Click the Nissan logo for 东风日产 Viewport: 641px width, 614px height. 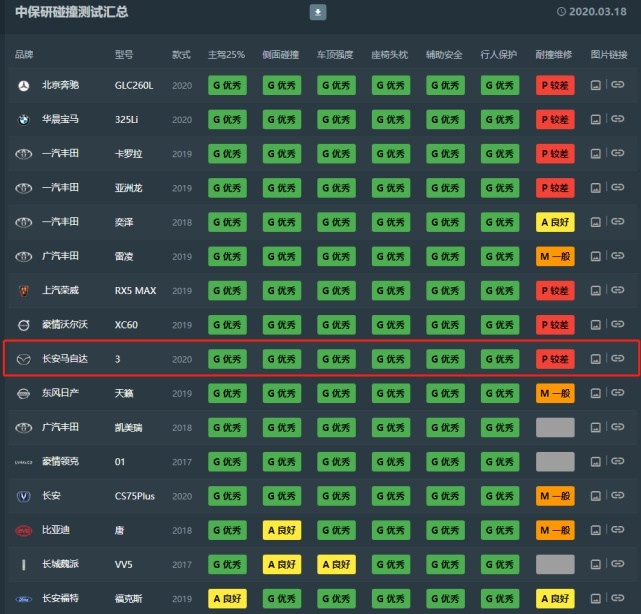pyautogui.click(x=24, y=394)
